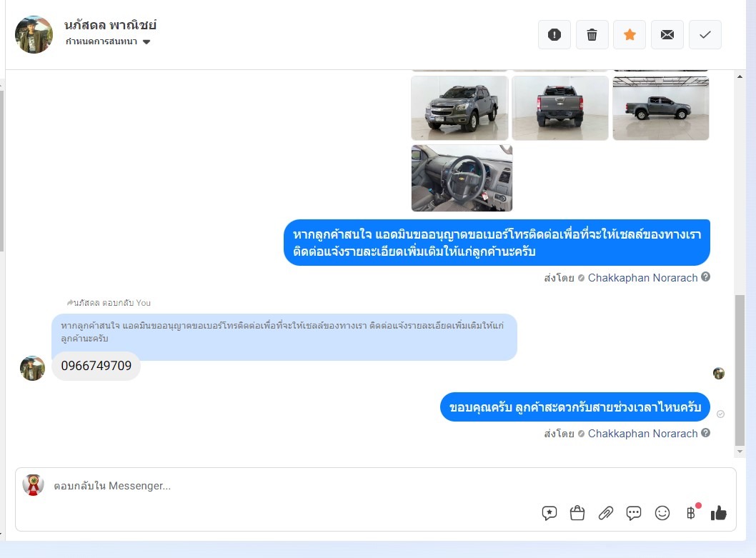Open the กำหนดการสนทนา dropdown
Image resolution: width=756 pixels, height=558 pixels.
pos(109,42)
